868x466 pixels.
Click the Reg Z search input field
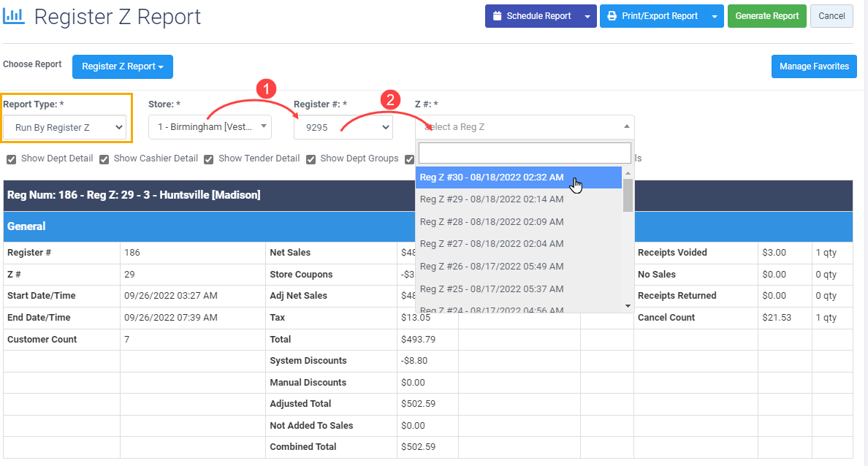tap(525, 153)
